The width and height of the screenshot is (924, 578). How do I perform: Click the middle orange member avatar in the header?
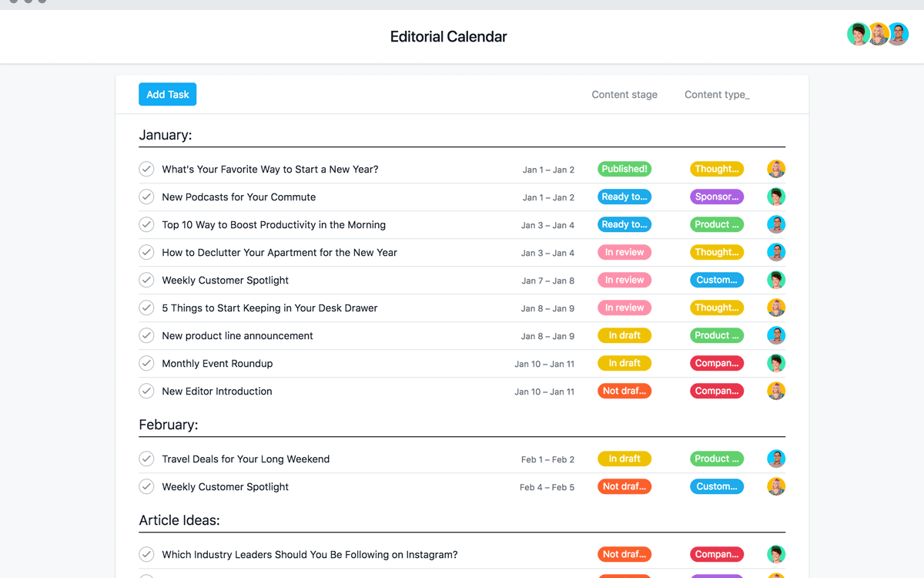pyautogui.click(x=879, y=34)
